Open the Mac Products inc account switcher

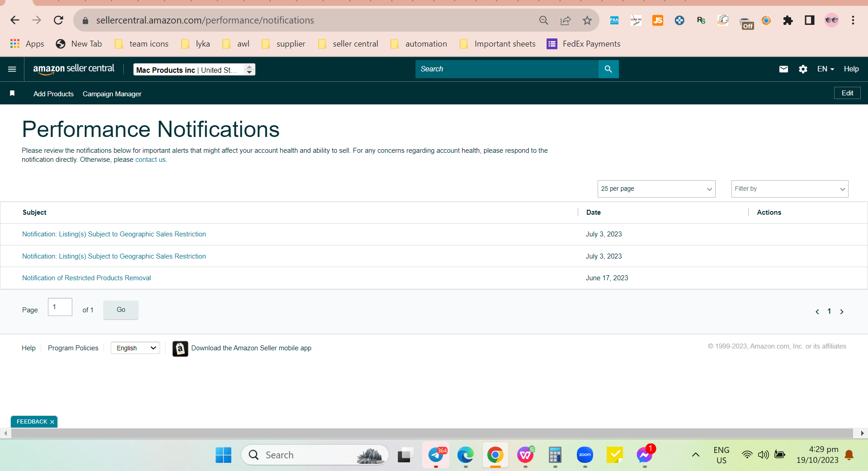pos(194,70)
